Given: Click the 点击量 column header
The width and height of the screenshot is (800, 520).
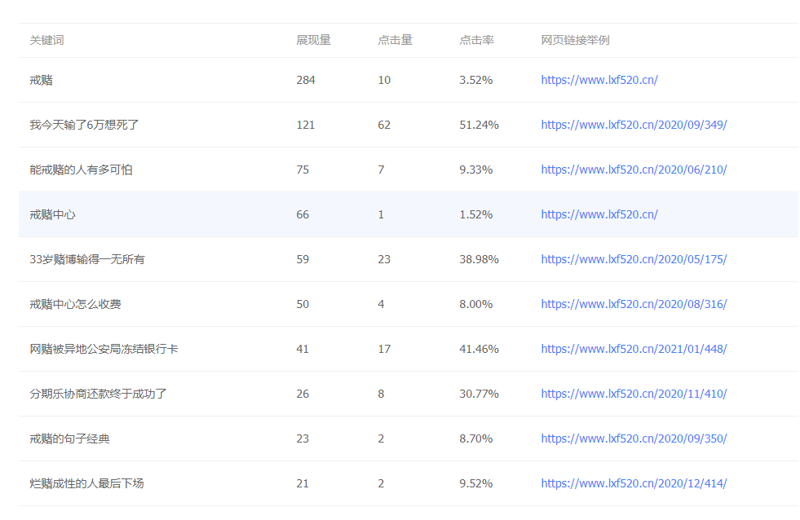Looking at the screenshot, I should point(395,40).
